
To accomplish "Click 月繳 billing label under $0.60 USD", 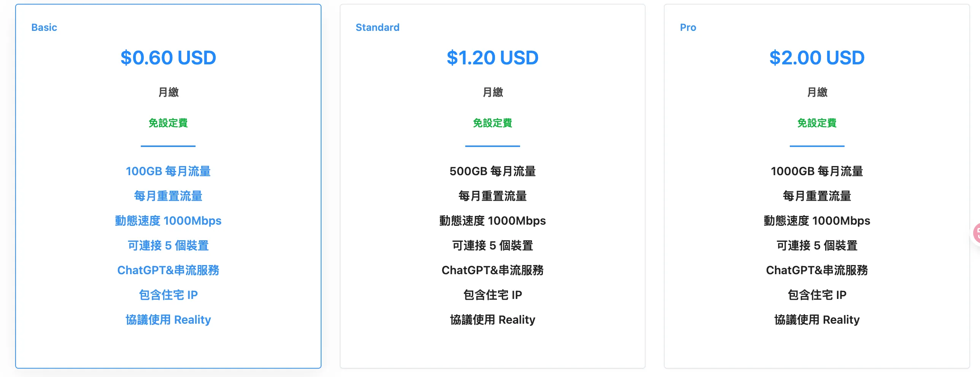I will click(x=168, y=92).
